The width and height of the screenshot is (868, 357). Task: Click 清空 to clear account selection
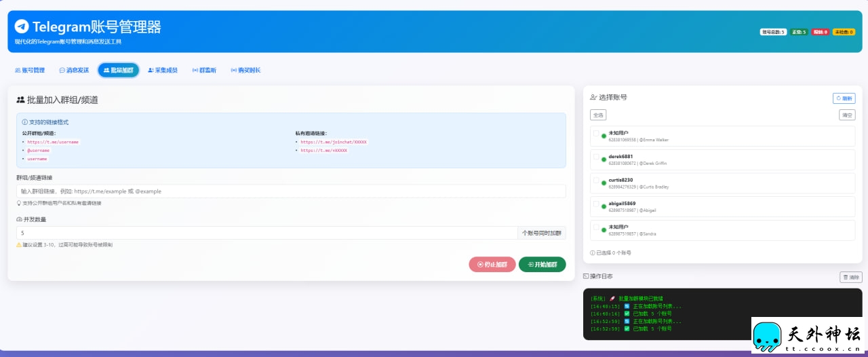point(847,115)
